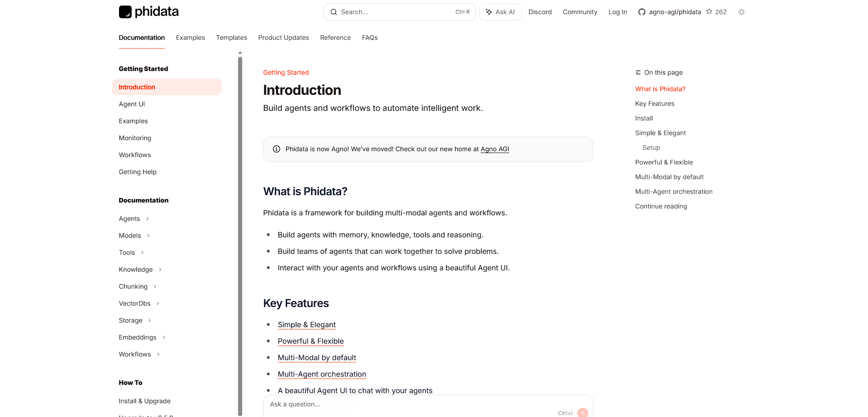Image resolution: width=868 pixels, height=417 pixels.
Task: Open the Reference tab
Action: pos(336,38)
